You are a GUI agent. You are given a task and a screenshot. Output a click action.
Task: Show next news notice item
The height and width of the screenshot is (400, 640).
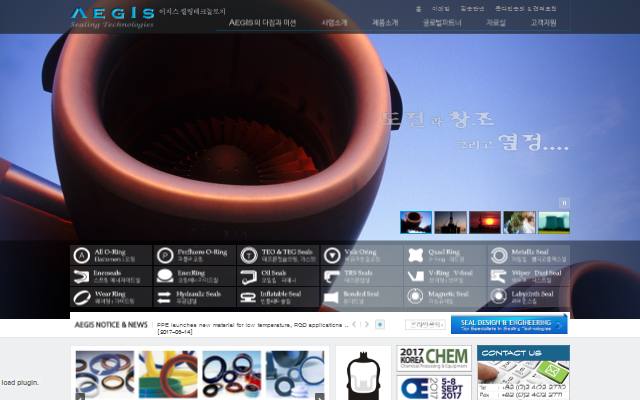coord(367,324)
